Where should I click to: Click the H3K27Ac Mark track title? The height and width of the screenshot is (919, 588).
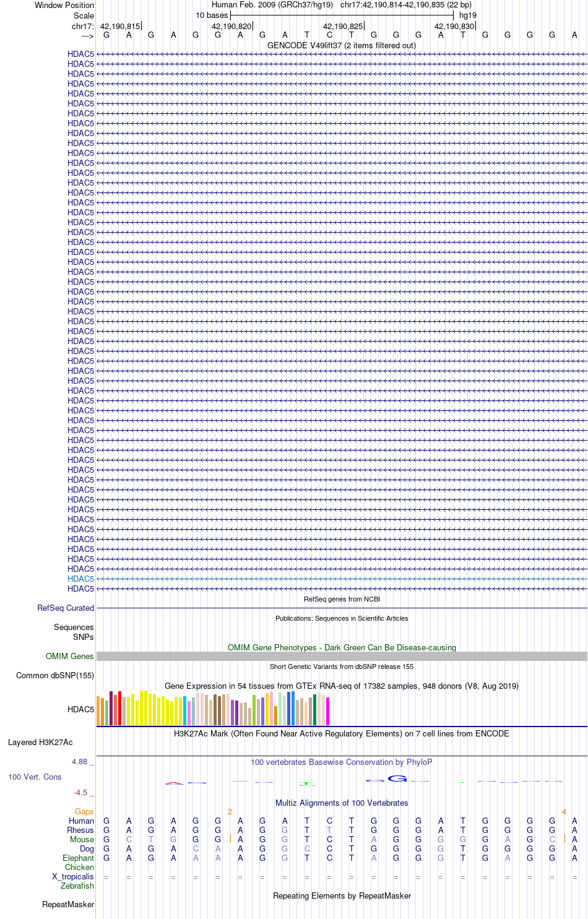pos(342,733)
